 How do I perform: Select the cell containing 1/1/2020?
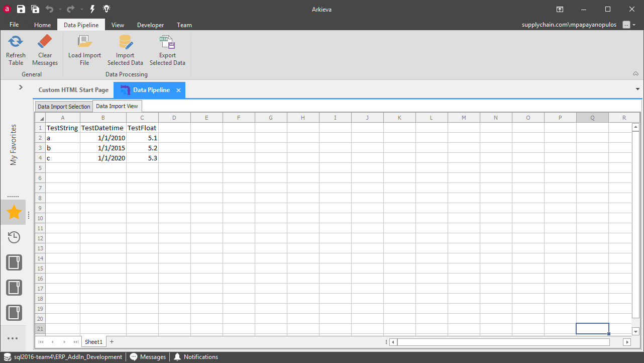click(103, 158)
